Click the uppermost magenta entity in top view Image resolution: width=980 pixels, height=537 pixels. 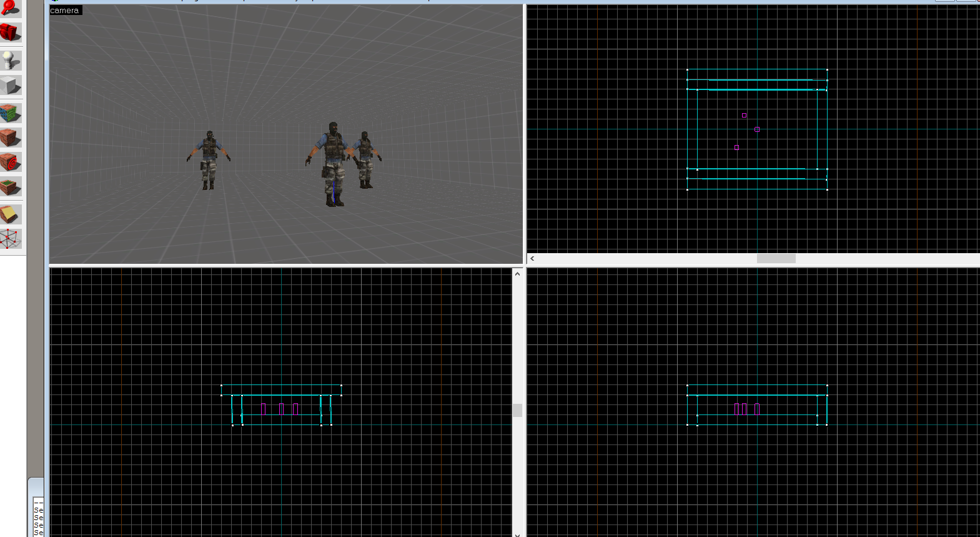[x=744, y=116]
